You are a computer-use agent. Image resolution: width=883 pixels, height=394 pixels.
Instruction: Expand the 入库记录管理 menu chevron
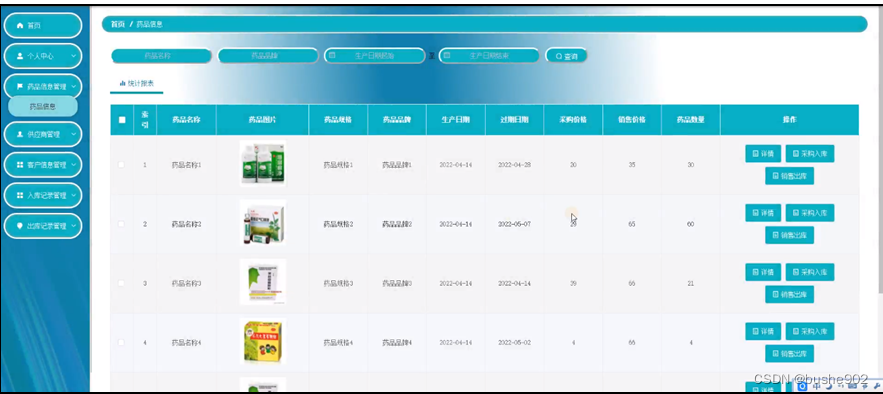tap(73, 195)
